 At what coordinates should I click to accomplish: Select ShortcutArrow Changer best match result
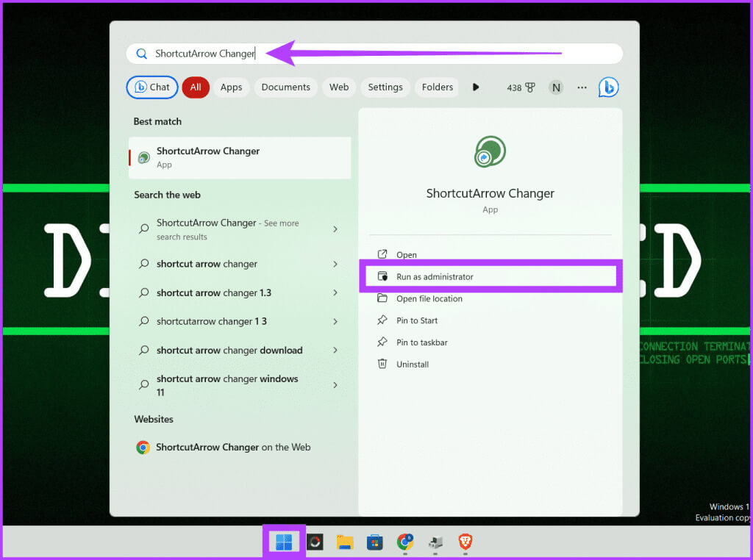[x=240, y=158]
